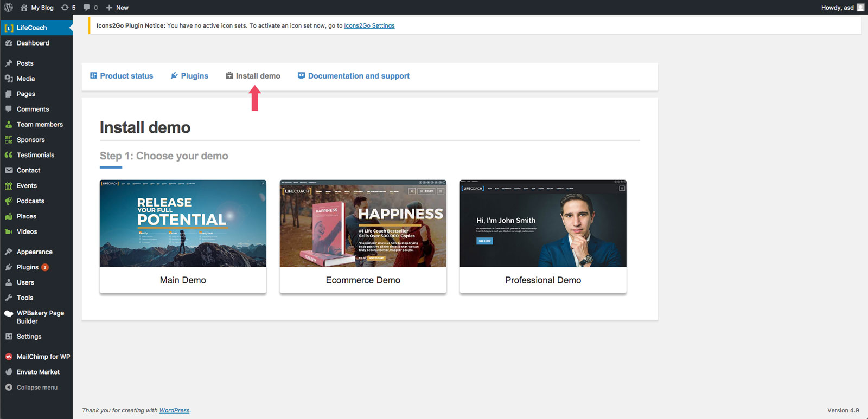This screenshot has height=419, width=868.
Task: Open the My Blog home icon
Action: point(24,8)
